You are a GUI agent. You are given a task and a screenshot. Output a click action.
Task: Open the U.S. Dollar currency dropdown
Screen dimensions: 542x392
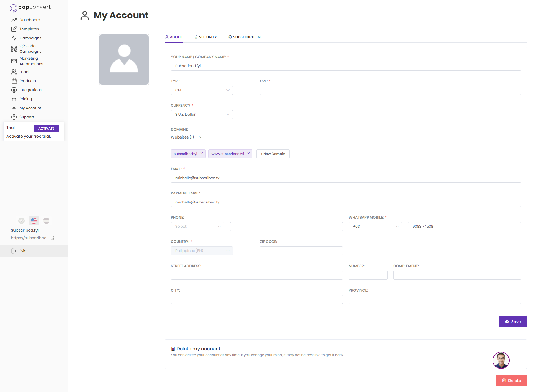202,115
